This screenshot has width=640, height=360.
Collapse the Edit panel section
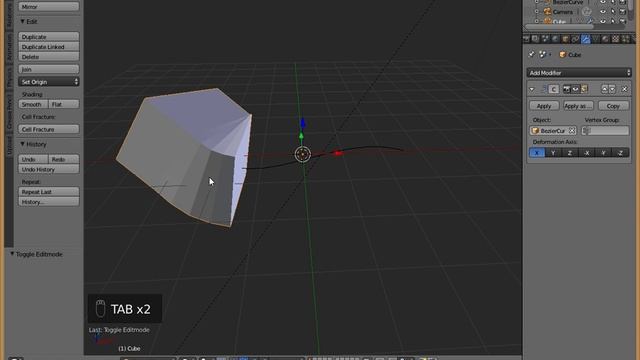pyautogui.click(x=23, y=21)
